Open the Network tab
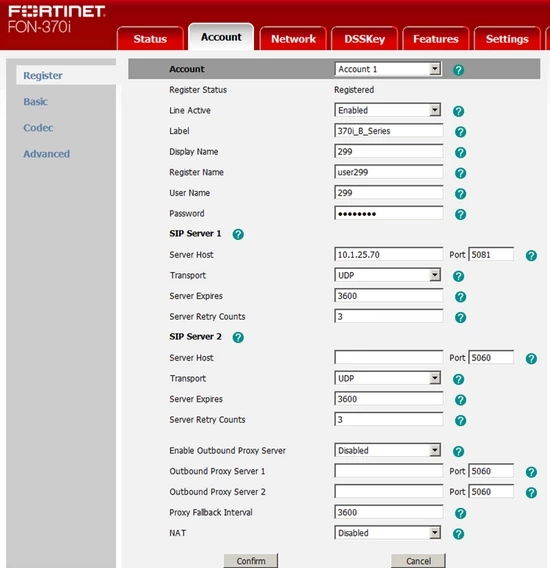This screenshot has width=550, height=568. click(293, 39)
